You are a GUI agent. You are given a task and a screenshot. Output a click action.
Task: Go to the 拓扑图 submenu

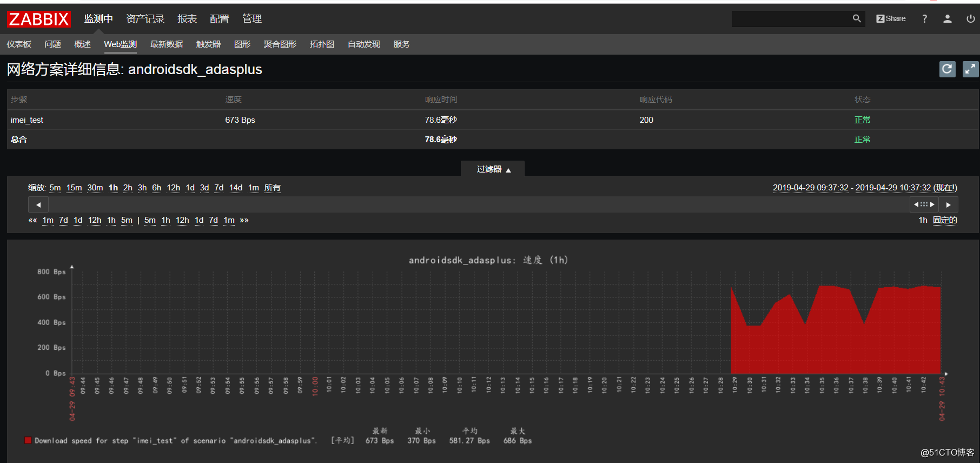coord(322,44)
